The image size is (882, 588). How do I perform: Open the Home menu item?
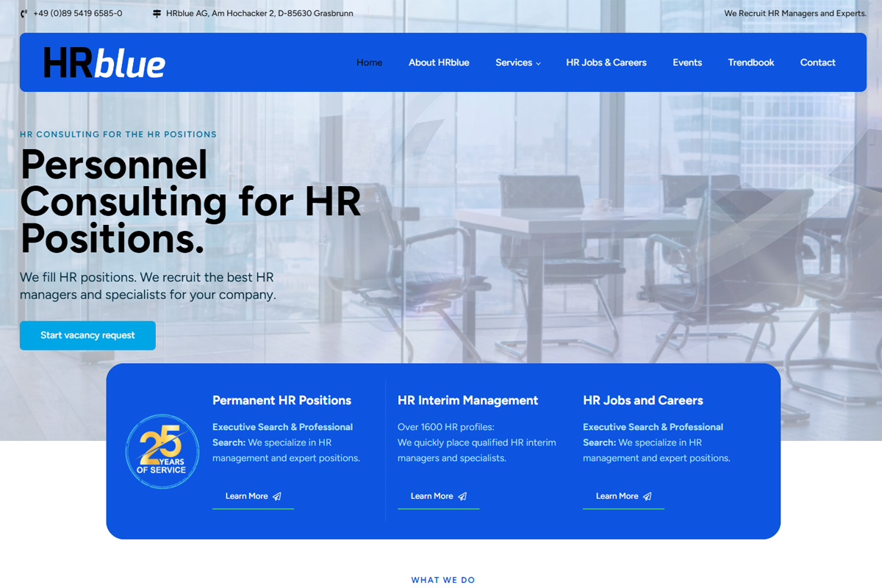[369, 62]
